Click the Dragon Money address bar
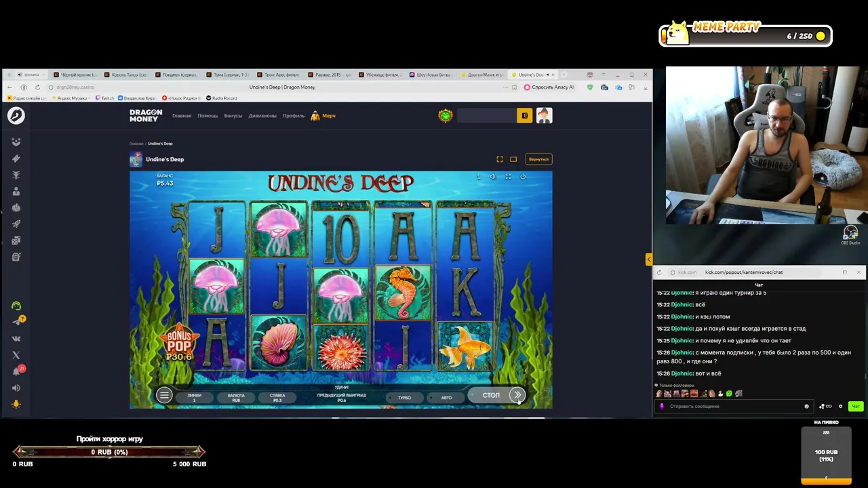 281,87
